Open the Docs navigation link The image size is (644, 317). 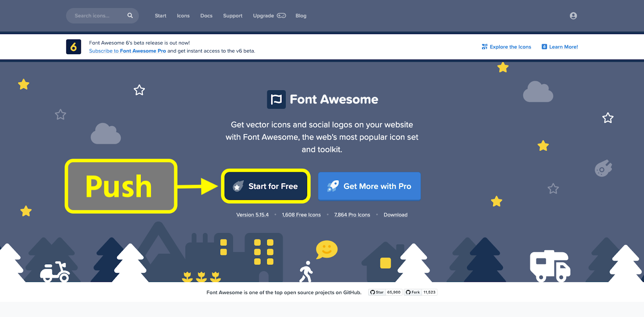click(x=206, y=16)
